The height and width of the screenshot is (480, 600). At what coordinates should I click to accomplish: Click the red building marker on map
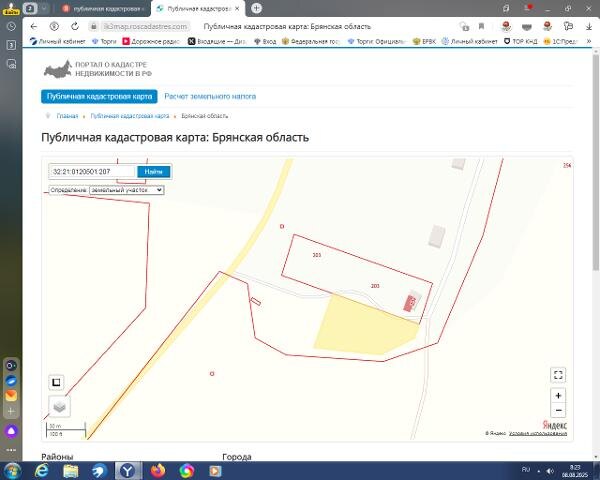pos(409,302)
